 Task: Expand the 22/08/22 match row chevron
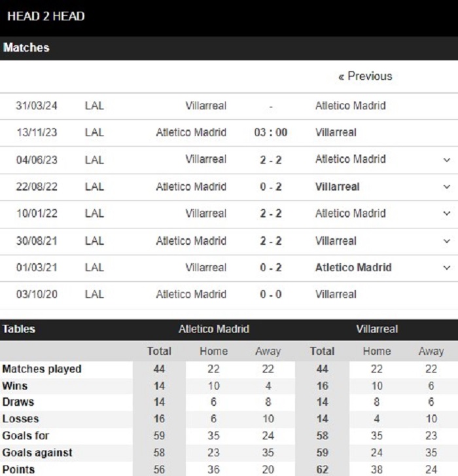(x=446, y=187)
